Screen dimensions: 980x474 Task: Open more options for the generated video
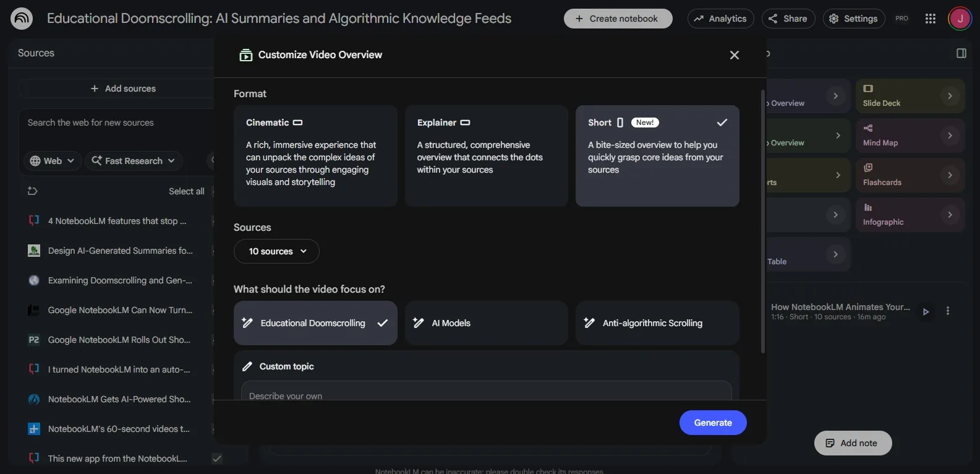[x=948, y=311]
